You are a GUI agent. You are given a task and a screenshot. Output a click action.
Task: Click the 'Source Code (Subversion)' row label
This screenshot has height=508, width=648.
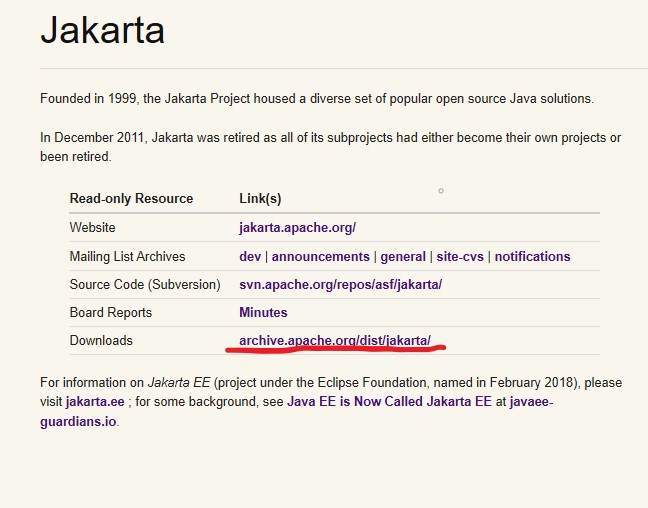[x=145, y=284]
